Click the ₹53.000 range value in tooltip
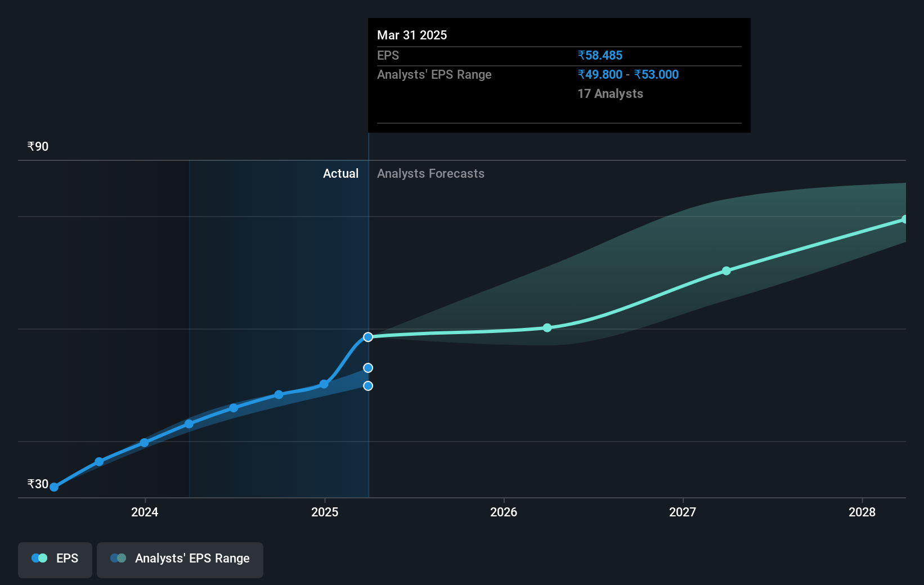 click(x=656, y=75)
